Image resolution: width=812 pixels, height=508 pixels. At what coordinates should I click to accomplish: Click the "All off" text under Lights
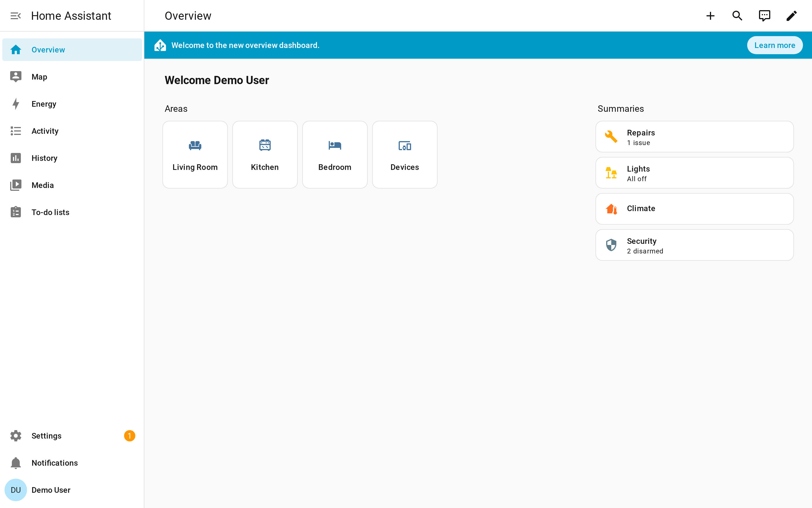(x=637, y=179)
